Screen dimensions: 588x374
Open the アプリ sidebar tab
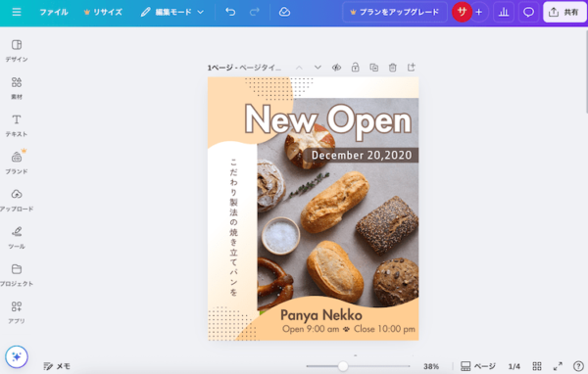pos(17,312)
